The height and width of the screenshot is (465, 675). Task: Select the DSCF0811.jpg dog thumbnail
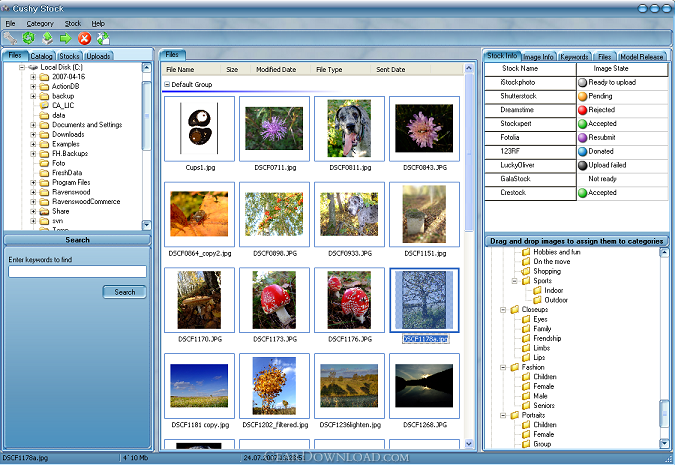(x=349, y=128)
